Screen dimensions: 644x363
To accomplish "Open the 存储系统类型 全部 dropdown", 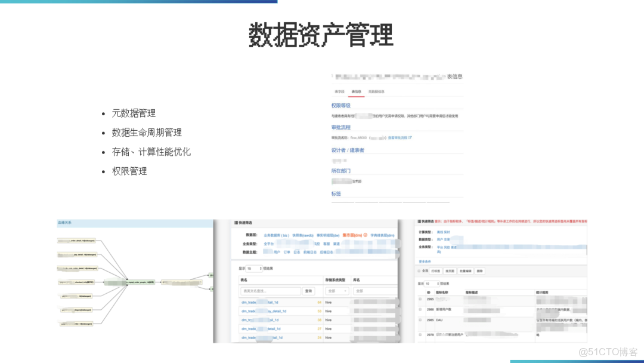I will click(x=337, y=291).
